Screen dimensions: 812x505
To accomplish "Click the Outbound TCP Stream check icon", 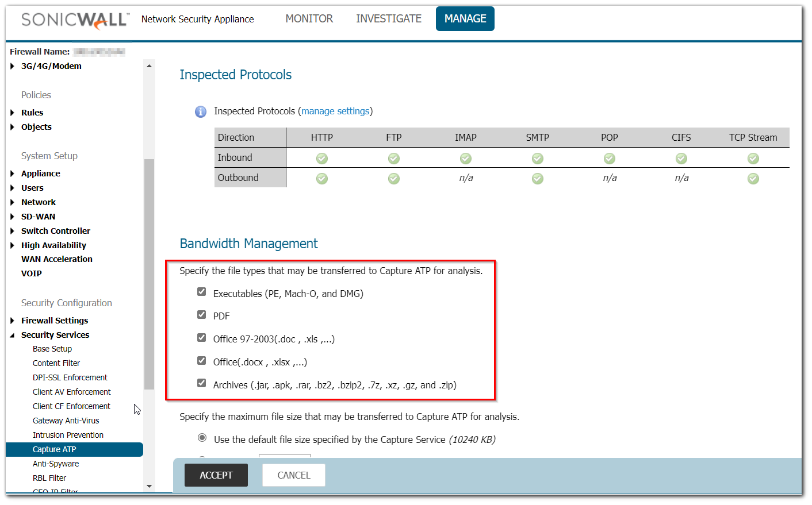I will click(753, 179).
